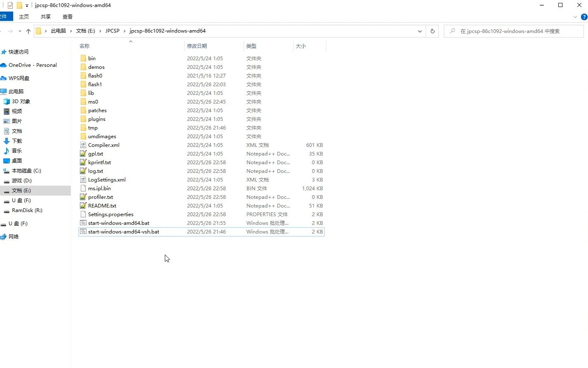Click the Settings.properties file icon

pyautogui.click(x=83, y=214)
